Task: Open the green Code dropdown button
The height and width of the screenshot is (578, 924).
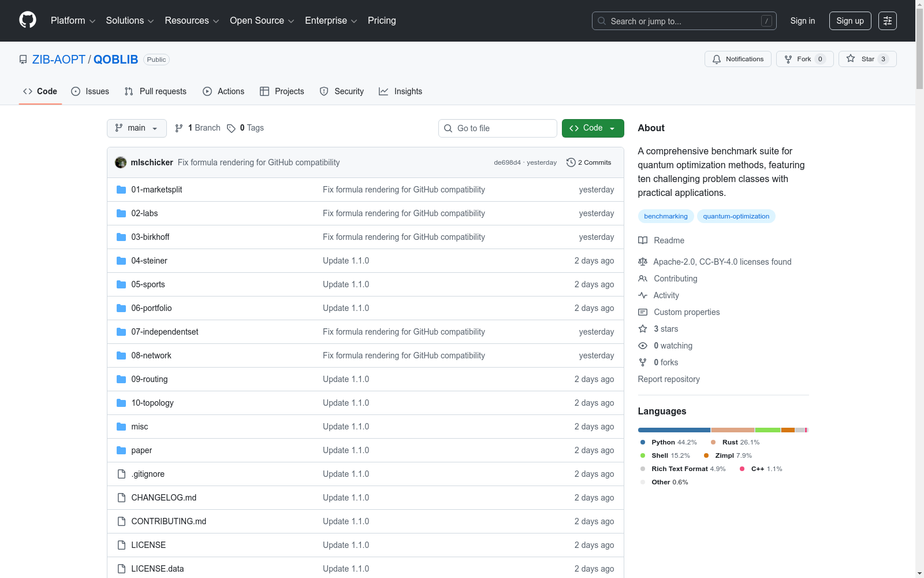Action: 593,128
